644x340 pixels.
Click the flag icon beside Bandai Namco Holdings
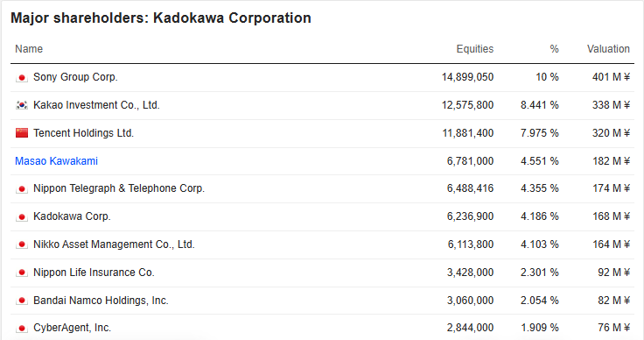22,301
